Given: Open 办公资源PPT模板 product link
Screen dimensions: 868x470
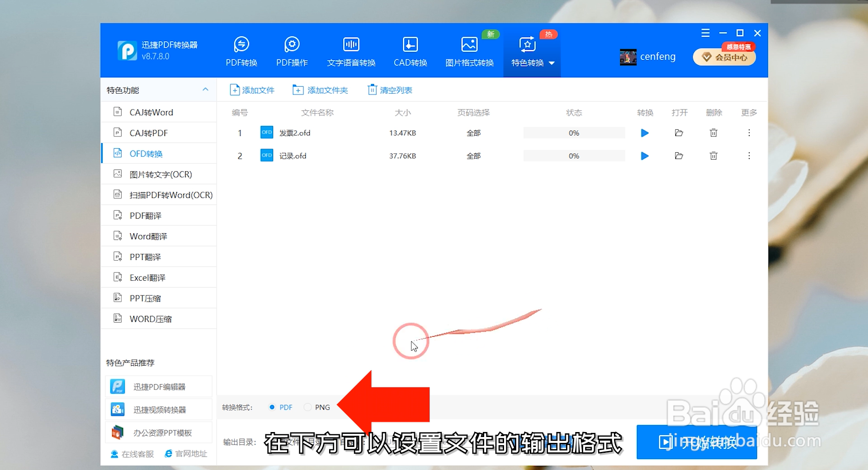Looking at the screenshot, I should coord(159,433).
